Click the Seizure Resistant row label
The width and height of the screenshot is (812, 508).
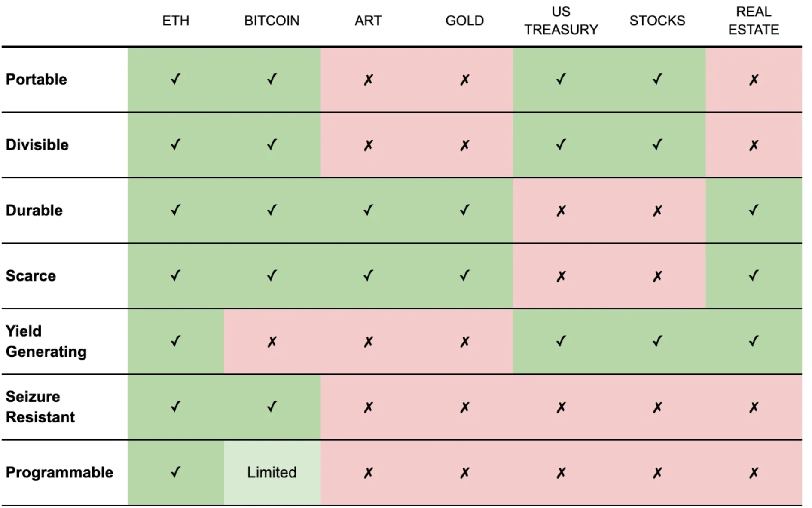40,407
